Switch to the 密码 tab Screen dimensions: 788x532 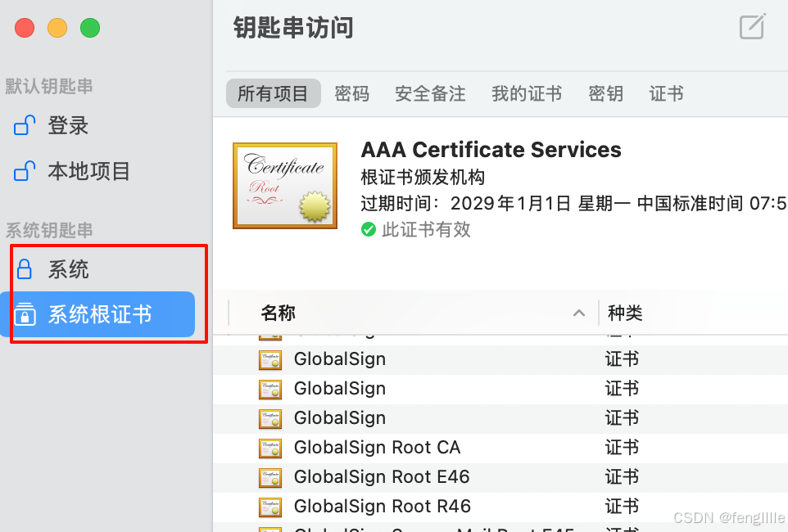(351, 93)
